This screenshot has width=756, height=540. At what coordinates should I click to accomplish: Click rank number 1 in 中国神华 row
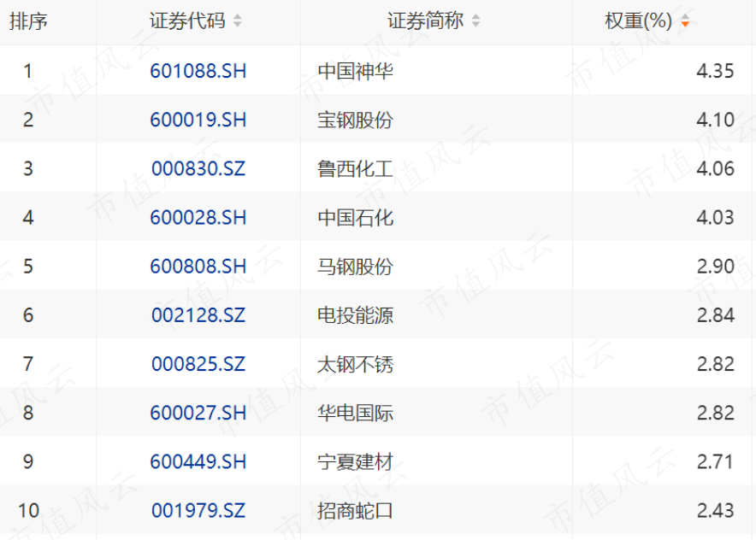(x=28, y=71)
